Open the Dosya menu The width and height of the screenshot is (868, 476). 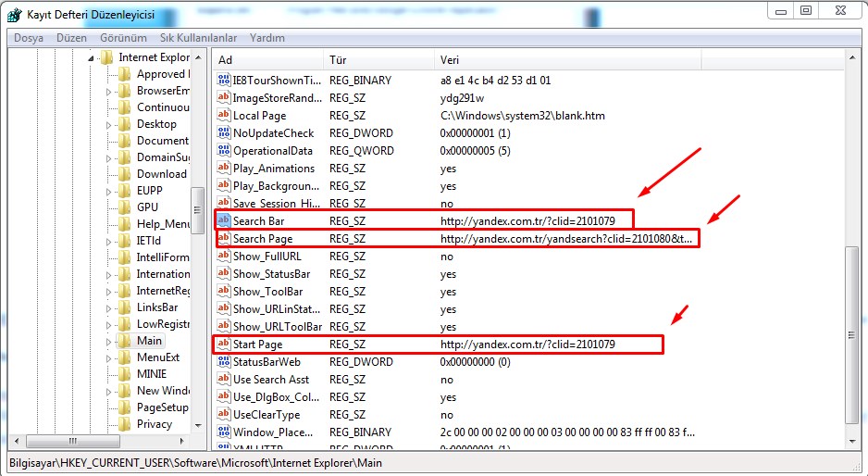pos(29,38)
